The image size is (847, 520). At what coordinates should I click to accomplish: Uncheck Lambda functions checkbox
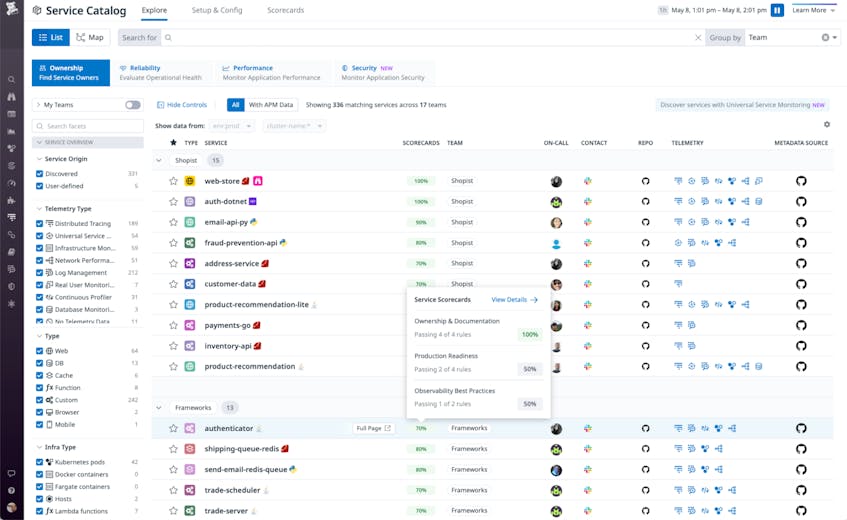(x=39, y=511)
